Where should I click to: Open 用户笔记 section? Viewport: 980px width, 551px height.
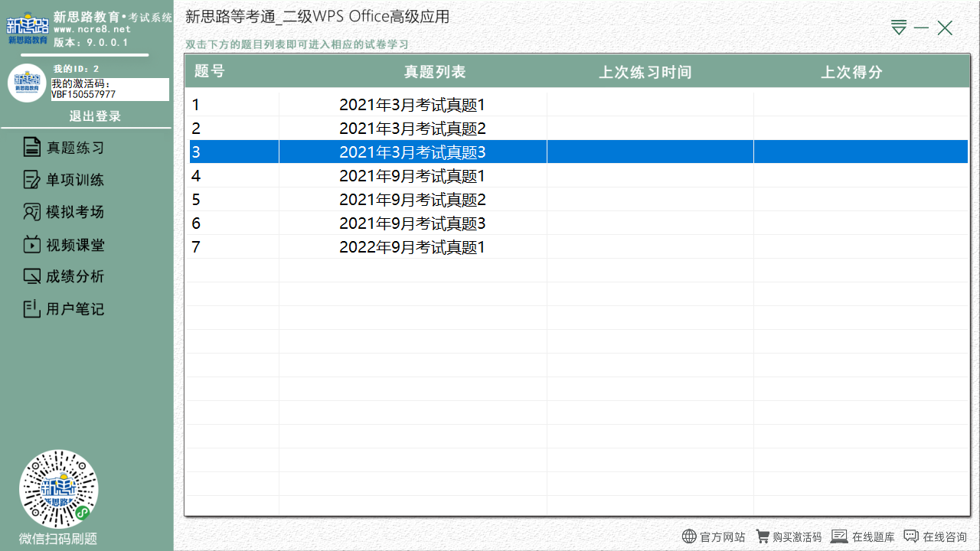click(x=75, y=309)
